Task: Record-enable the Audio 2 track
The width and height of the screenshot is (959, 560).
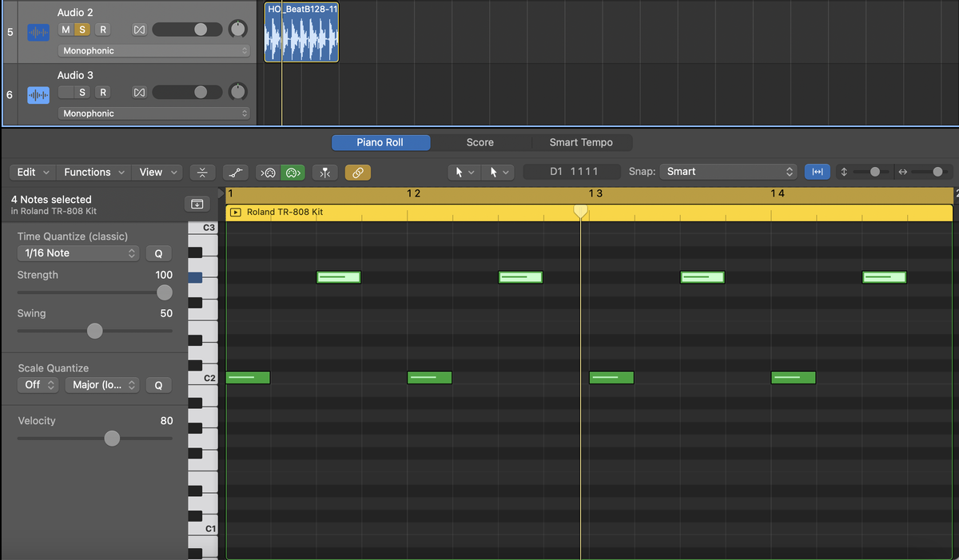Action: click(x=102, y=30)
